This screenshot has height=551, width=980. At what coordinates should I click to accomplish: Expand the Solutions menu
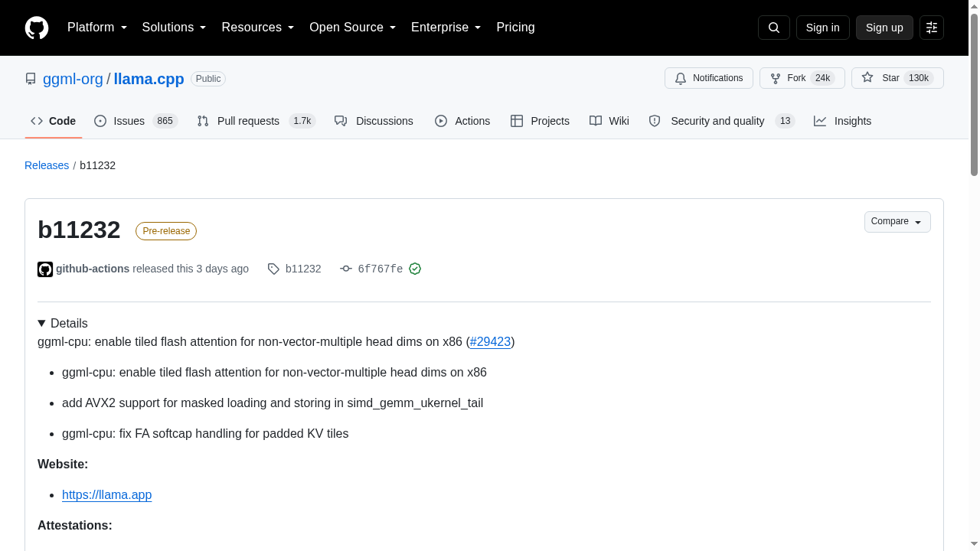tap(175, 28)
